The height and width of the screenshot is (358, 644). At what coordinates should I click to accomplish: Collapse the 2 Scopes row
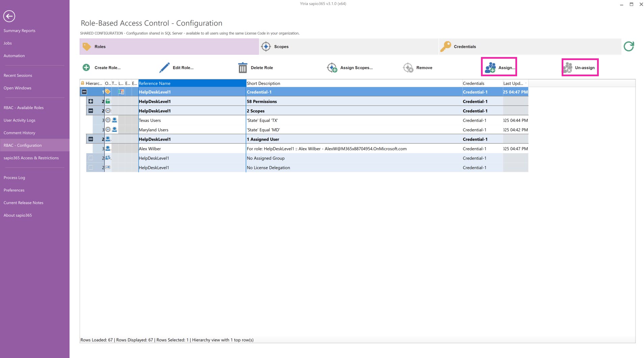coord(91,111)
